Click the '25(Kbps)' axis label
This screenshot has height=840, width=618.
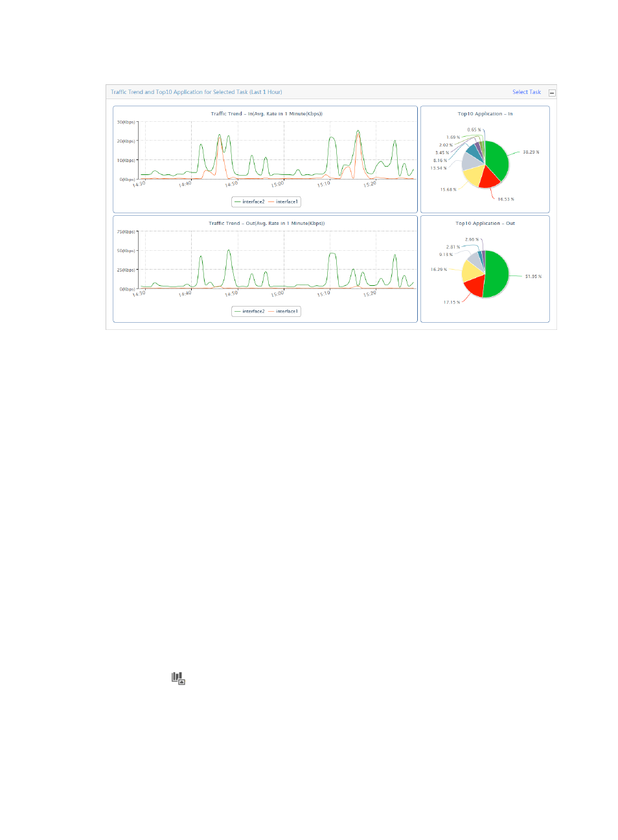126,270
